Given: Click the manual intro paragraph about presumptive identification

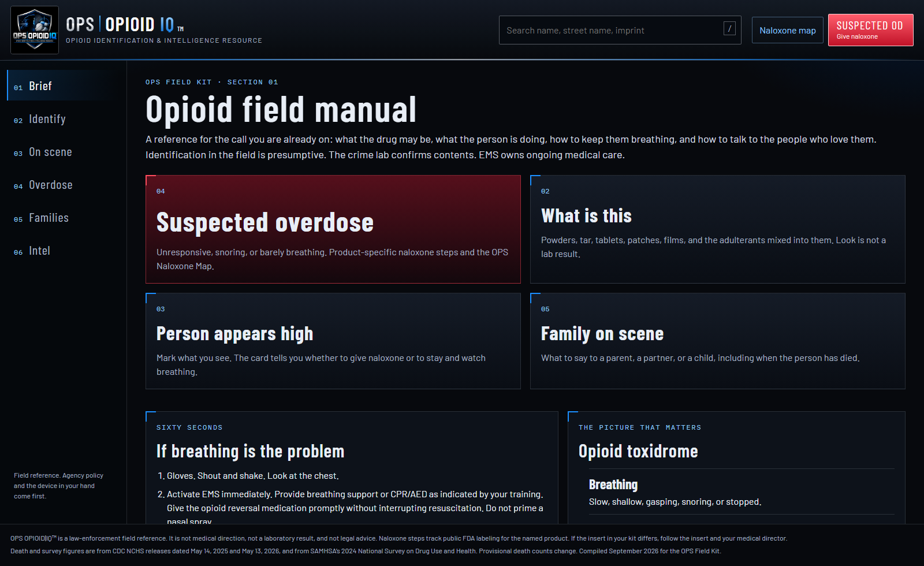Looking at the screenshot, I should coord(511,147).
